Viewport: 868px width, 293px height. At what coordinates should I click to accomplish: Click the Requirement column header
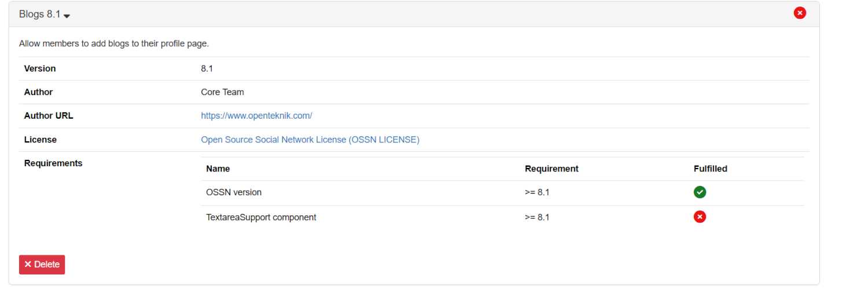pos(551,169)
